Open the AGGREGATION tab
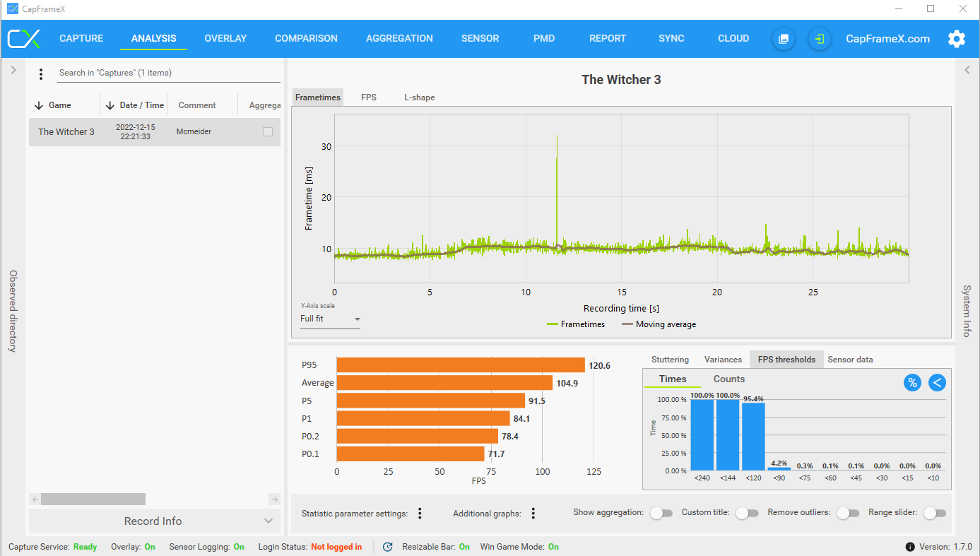Image resolution: width=980 pixels, height=556 pixels. coord(399,39)
